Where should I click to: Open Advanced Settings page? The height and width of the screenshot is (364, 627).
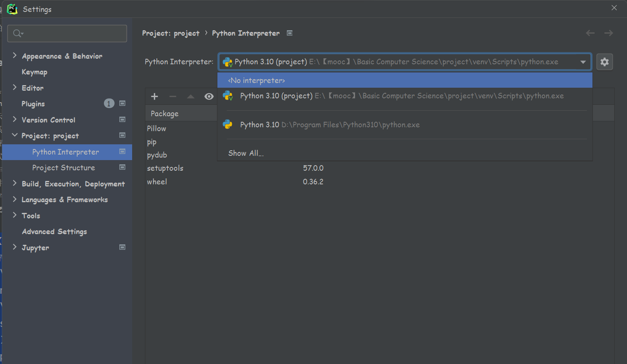(x=55, y=232)
